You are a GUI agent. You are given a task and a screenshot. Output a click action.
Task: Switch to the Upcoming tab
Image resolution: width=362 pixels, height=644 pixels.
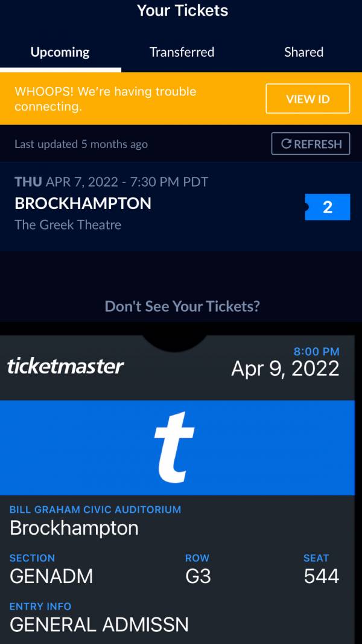pos(60,53)
